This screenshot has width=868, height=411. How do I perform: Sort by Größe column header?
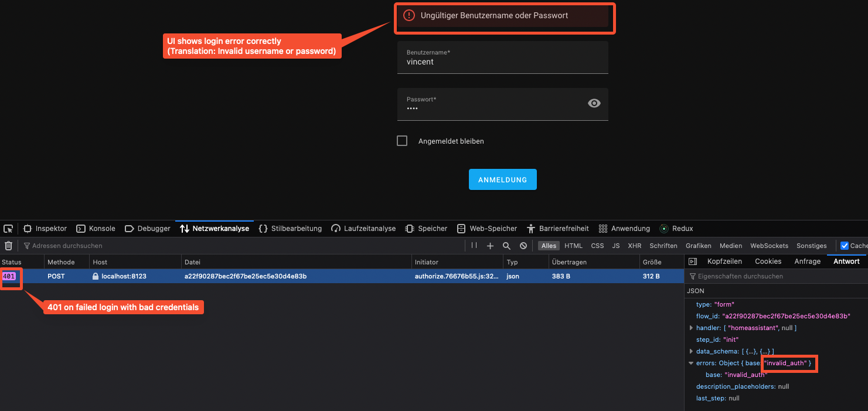[662, 262]
